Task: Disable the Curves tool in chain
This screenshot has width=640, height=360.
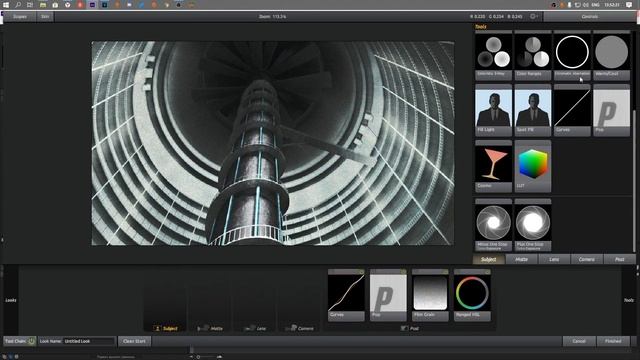Action: [361, 271]
